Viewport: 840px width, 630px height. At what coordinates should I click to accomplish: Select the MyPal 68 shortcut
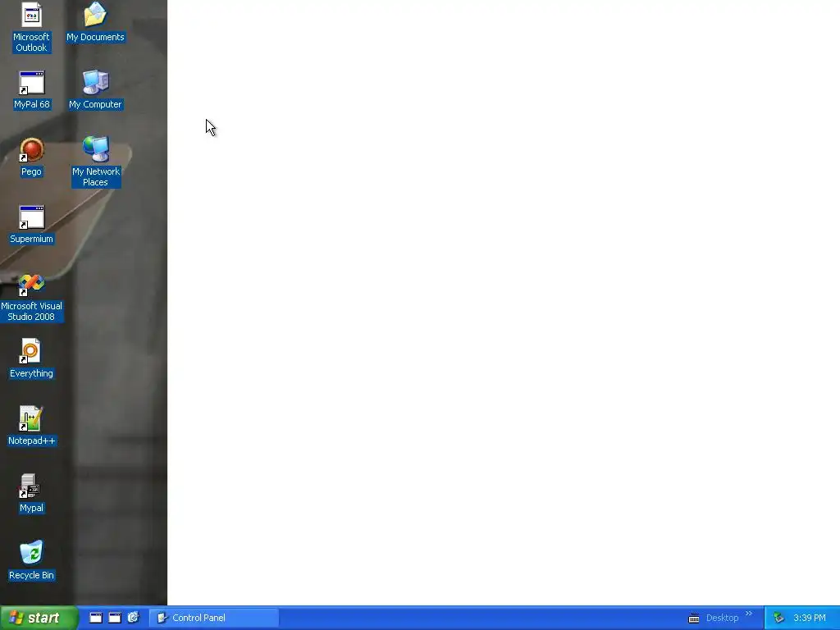click(32, 90)
